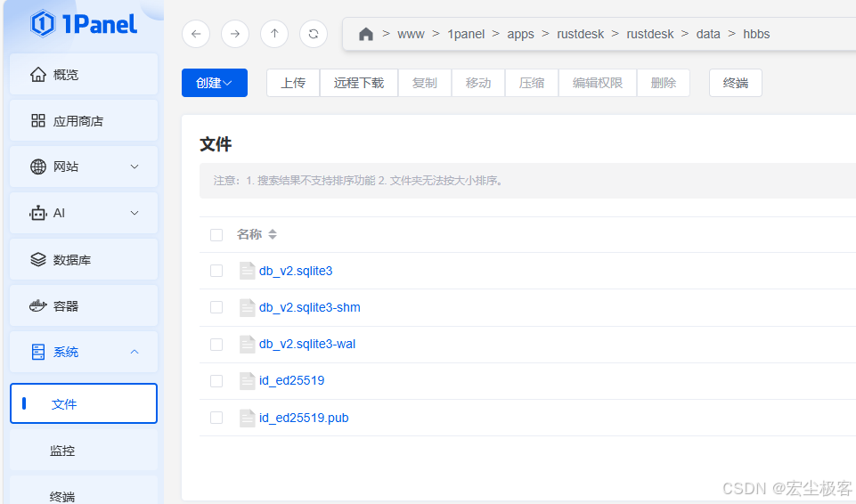Image resolution: width=856 pixels, height=504 pixels.
Task: Click file icon beside db_v2.sqlite3-wal
Action: [248, 345]
